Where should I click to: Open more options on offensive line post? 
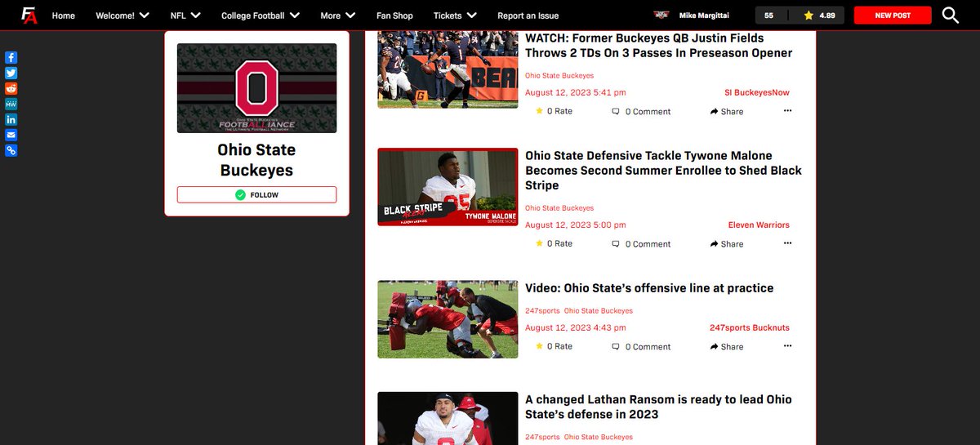pyautogui.click(x=787, y=345)
